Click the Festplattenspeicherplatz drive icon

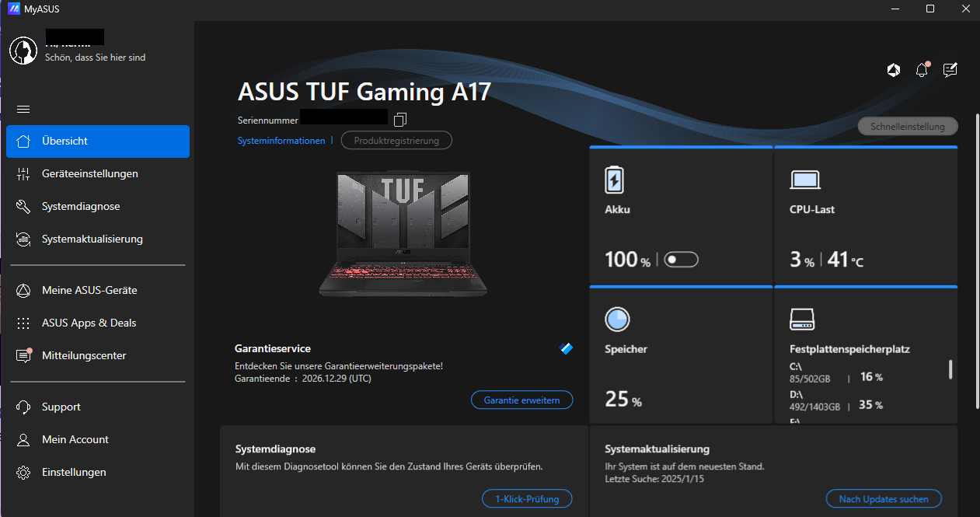pos(801,320)
